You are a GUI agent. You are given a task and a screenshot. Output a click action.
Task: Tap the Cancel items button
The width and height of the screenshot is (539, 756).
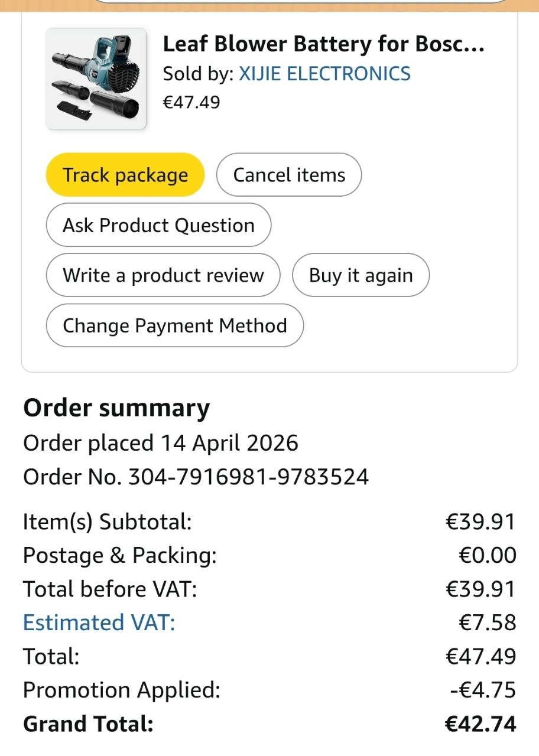click(289, 175)
